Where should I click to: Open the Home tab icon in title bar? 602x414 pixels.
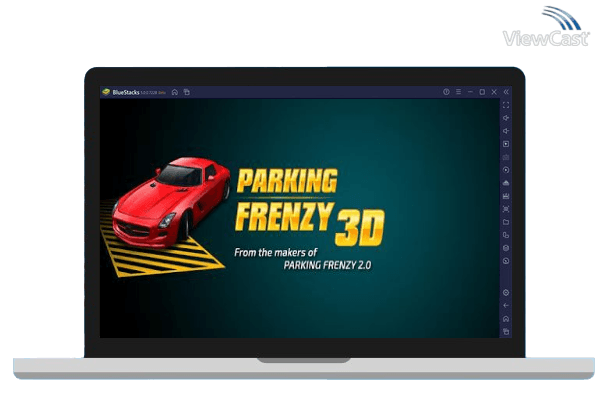click(175, 92)
